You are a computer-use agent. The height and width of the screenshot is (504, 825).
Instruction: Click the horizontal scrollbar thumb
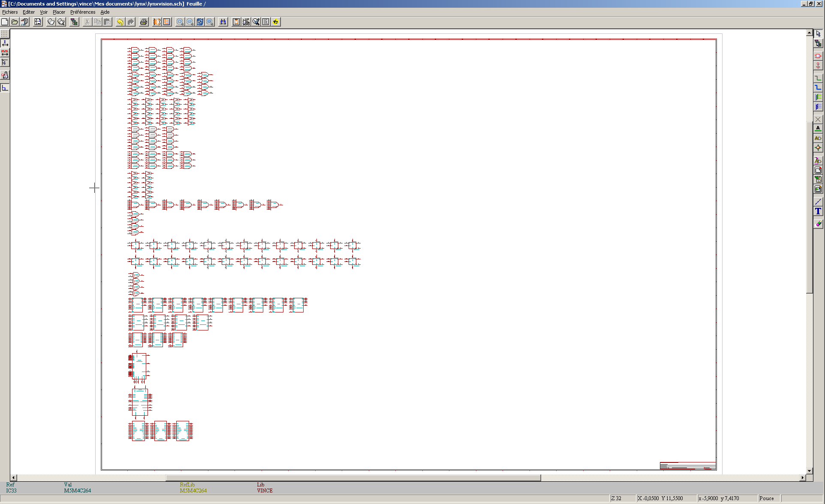[x=353, y=477]
